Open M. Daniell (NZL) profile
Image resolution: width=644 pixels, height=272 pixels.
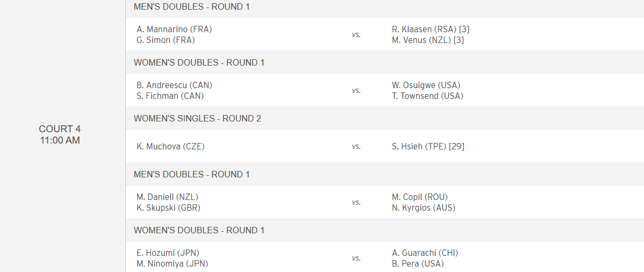point(167,197)
